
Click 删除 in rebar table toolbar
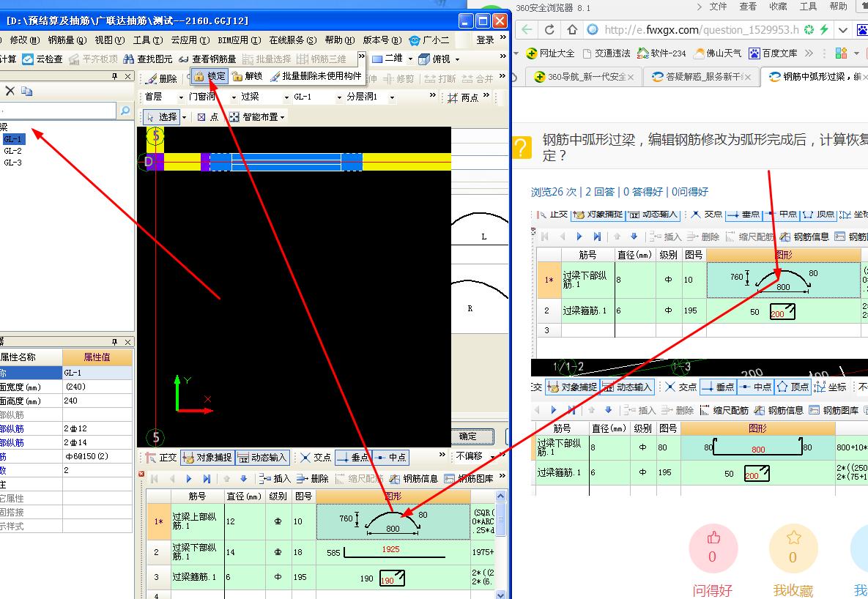point(312,478)
